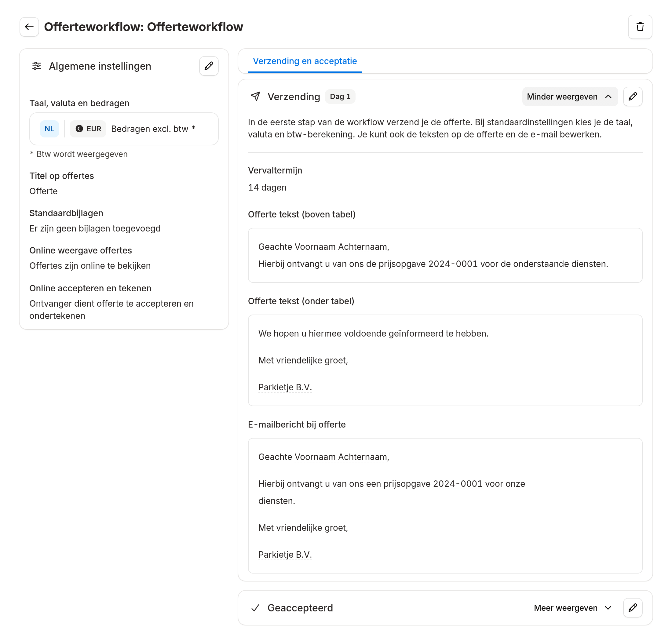Expand Geaccepteerd via Meer weergeven
672x634 pixels.
click(x=573, y=608)
